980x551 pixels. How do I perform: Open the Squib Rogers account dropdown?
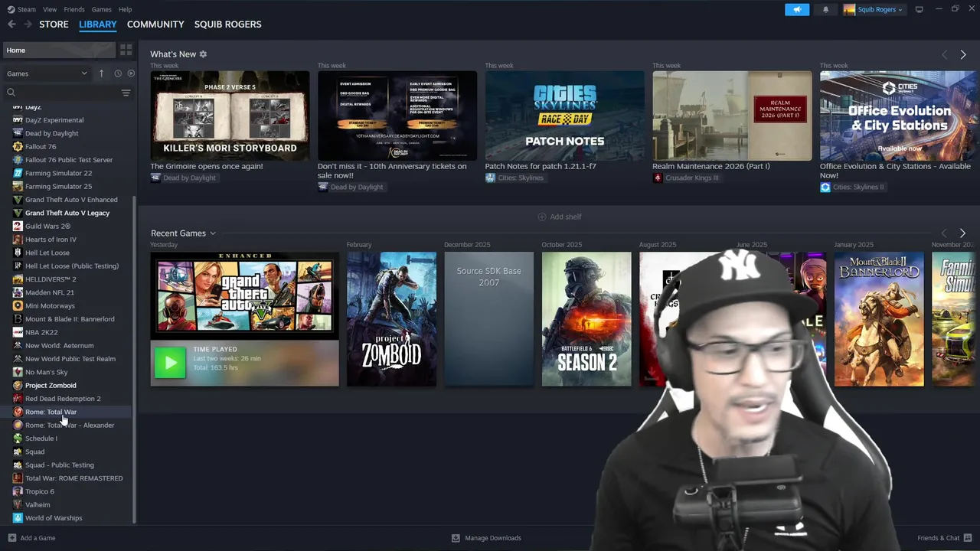873,9
